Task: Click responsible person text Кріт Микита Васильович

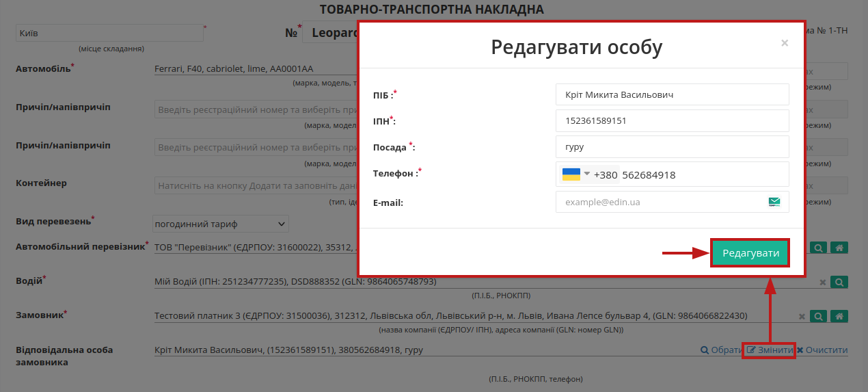Action: point(289,350)
